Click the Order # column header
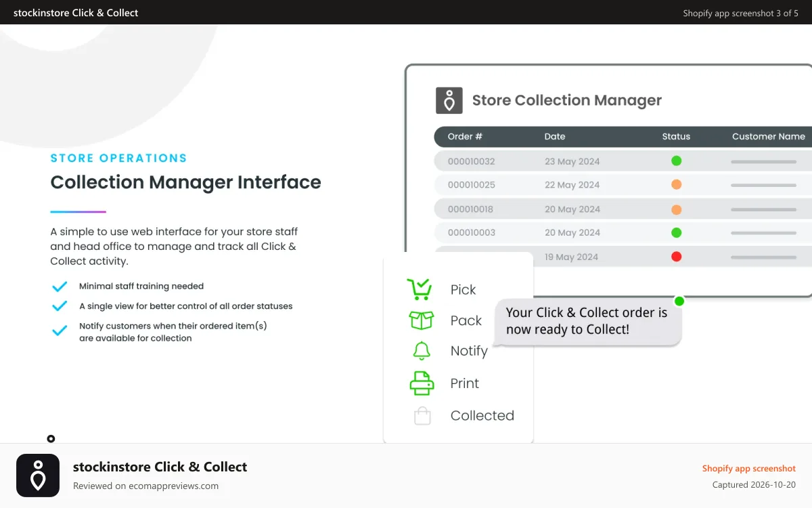This screenshot has height=508, width=812. tap(465, 136)
